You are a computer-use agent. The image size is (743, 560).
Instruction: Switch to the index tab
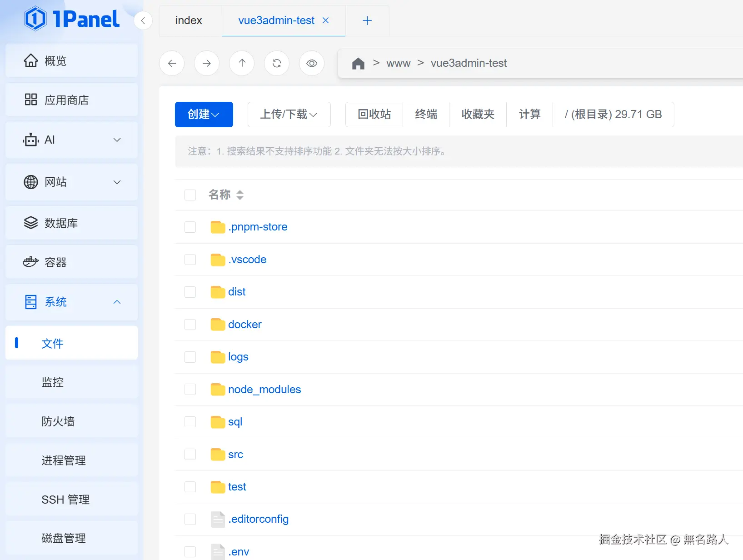189,20
